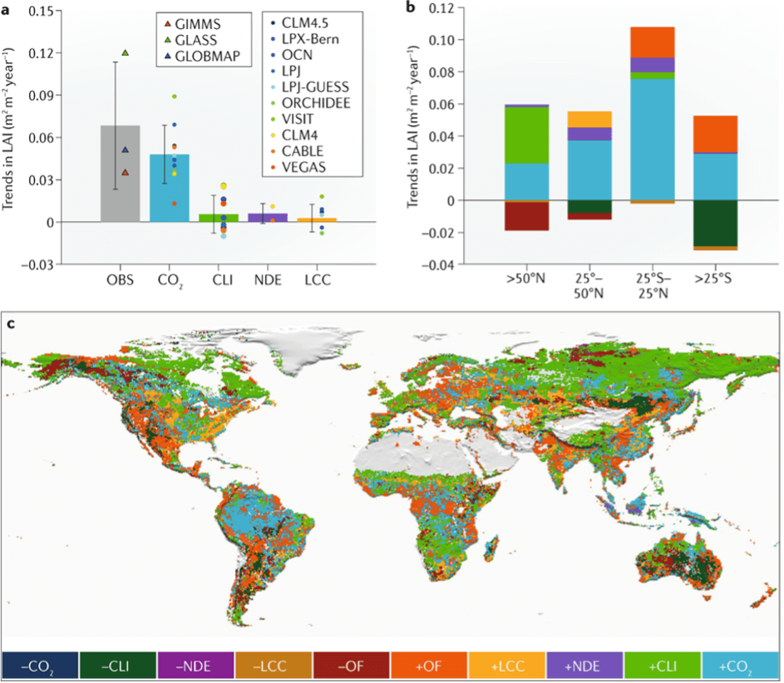784x683 pixels.
Task: Select the orange +OF color swatch
Action: click(431, 665)
